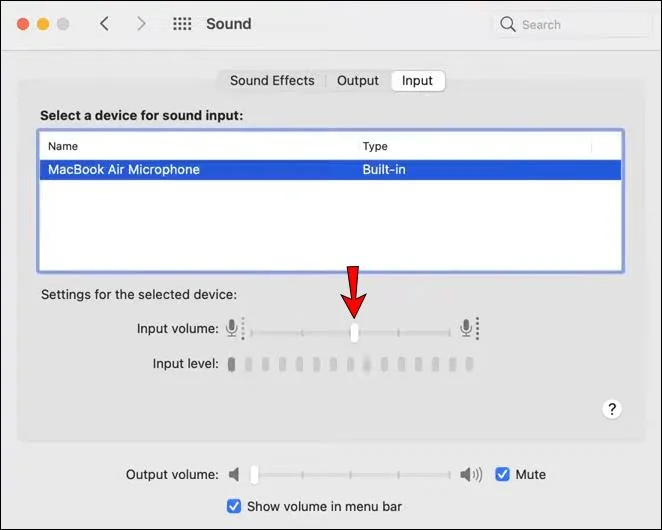The height and width of the screenshot is (530, 662).
Task: Click the Type column header
Action: [x=375, y=146]
